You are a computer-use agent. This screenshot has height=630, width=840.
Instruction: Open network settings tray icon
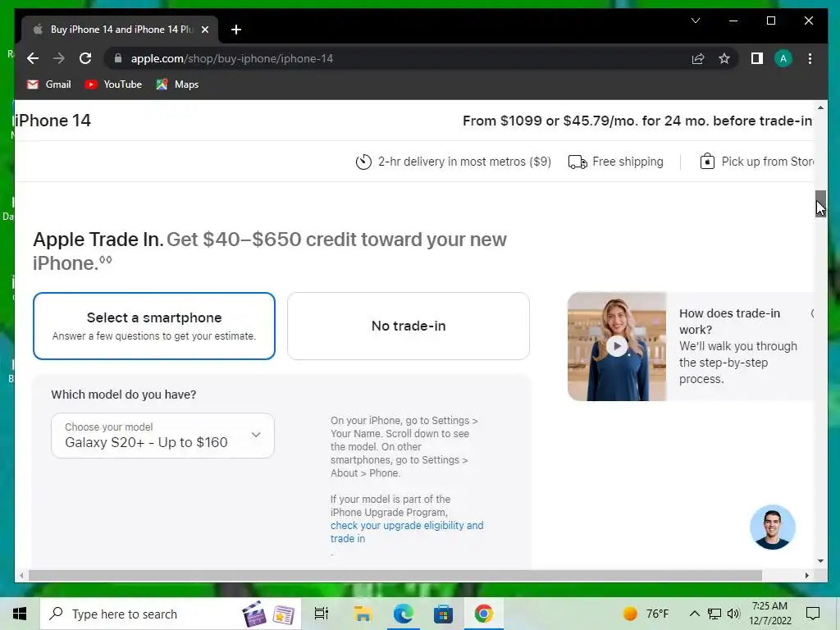714,614
